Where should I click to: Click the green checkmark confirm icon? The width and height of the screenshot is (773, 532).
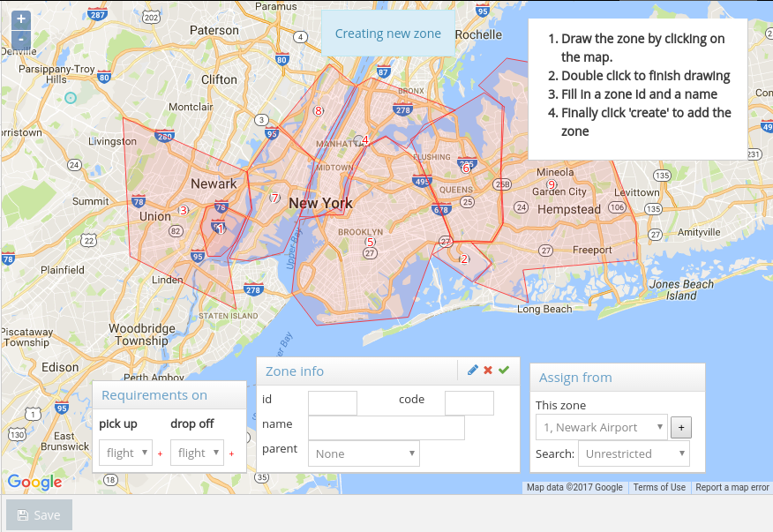pos(504,370)
